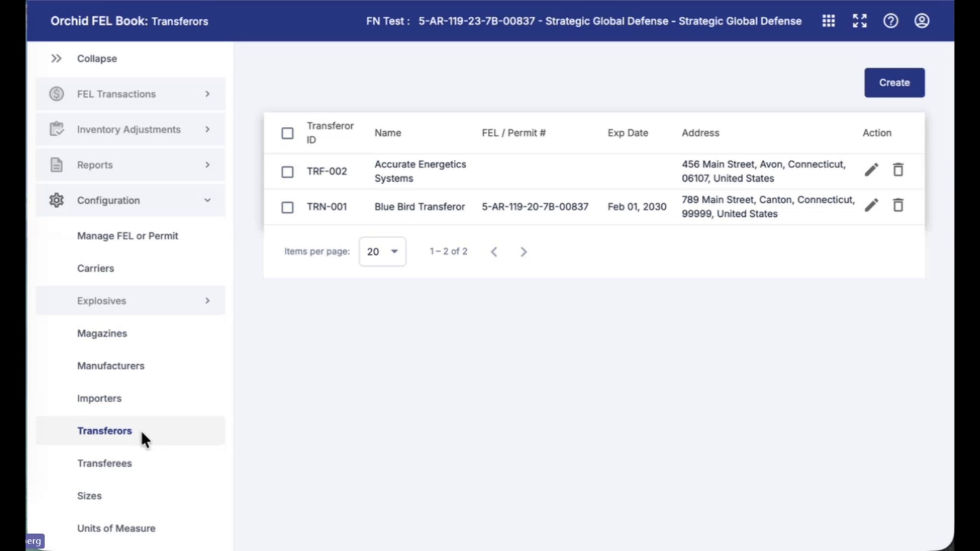The height and width of the screenshot is (551, 980).
Task: Open the user account profile icon
Action: click(922, 21)
